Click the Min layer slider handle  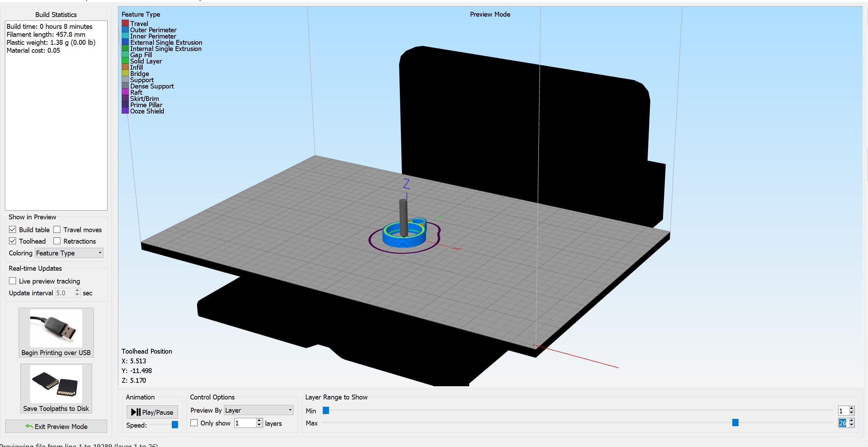tap(326, 411)
